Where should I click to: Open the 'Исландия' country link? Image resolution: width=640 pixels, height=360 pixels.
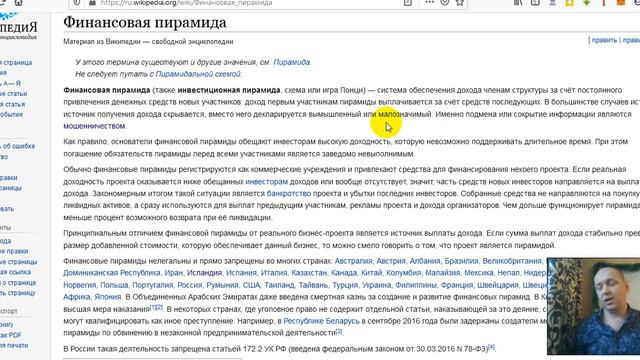click(204, 273)
